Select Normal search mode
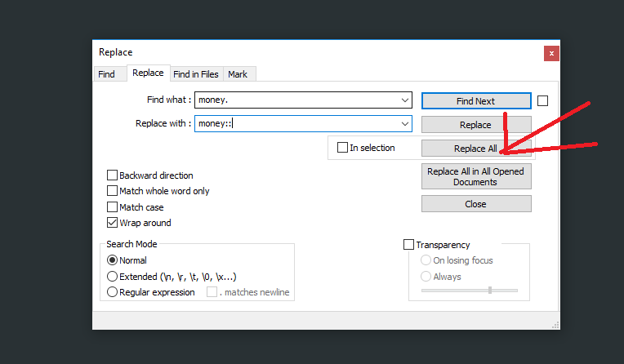Screen dimensions: 624x364 pos(112,260)
